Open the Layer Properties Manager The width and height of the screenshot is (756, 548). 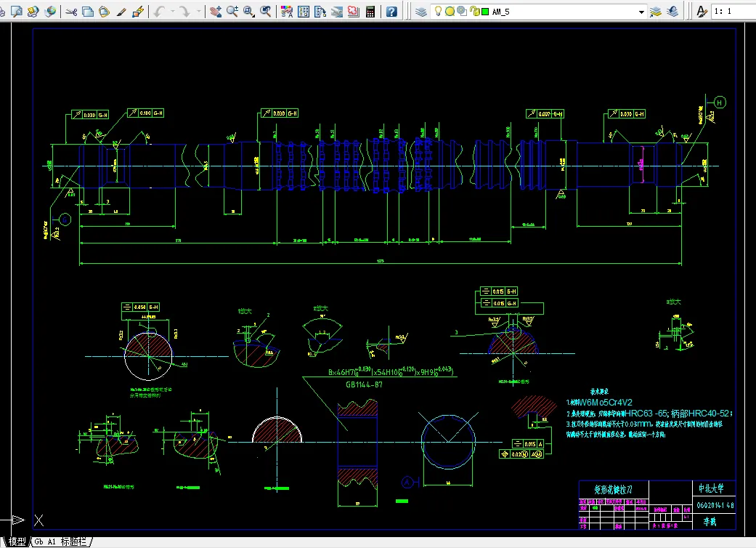pyautogui.click(x=421, y=12)
